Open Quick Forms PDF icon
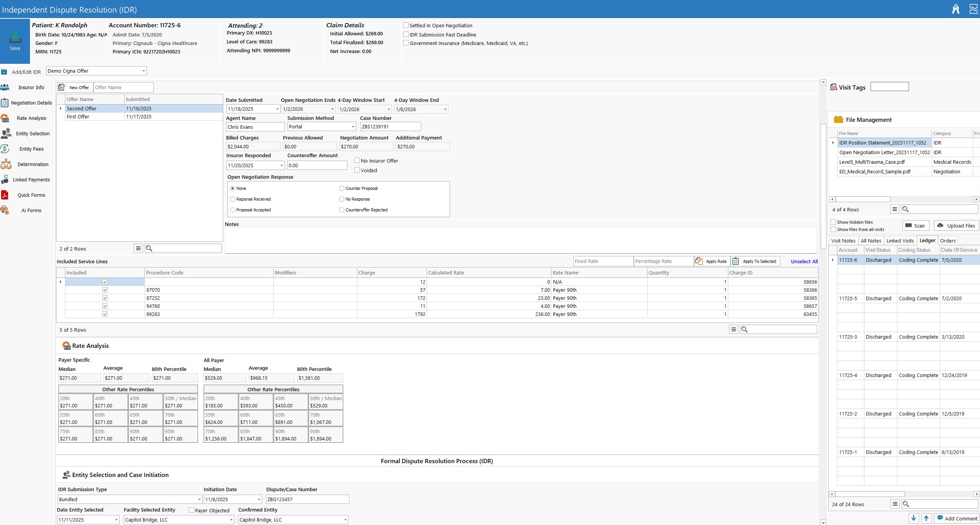Image resolution: width=980 pixels, height=525 pixels. coord(5,195)
